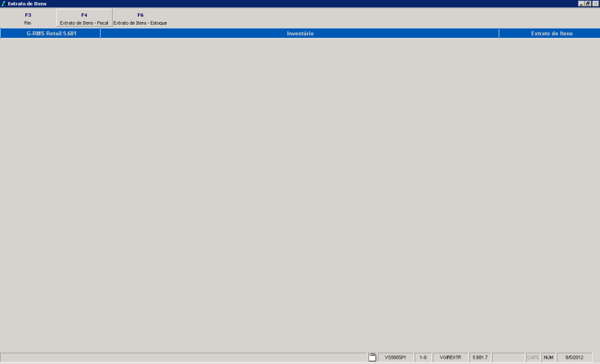Click the NUM indicator in status bar
The height and width of the screenshot is (364, 600).
549,357
